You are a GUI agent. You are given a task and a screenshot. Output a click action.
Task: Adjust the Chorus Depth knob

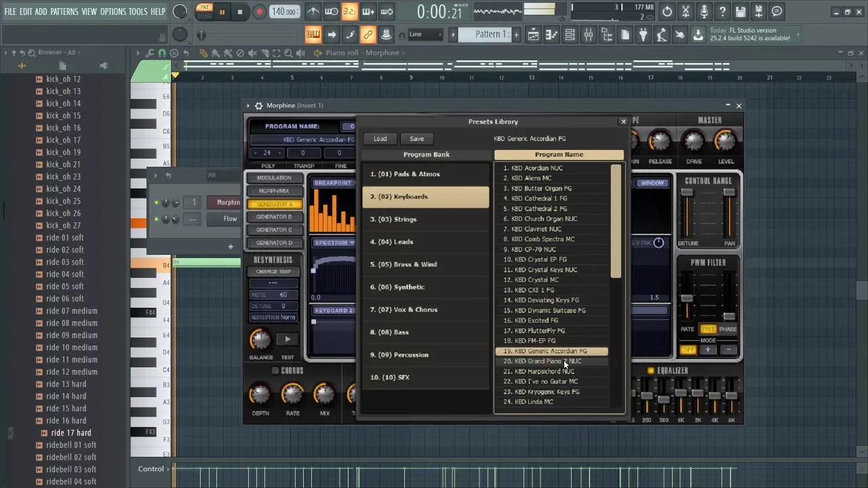[260, 394]
